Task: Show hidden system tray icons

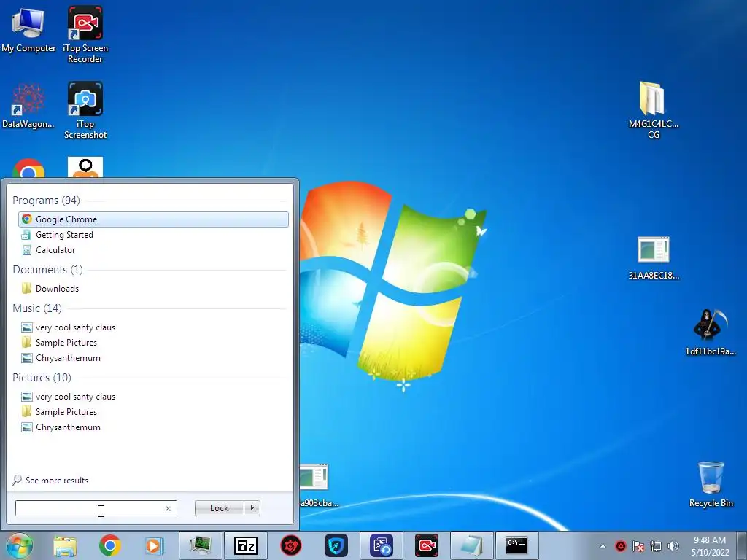Action: coord(603,546)
